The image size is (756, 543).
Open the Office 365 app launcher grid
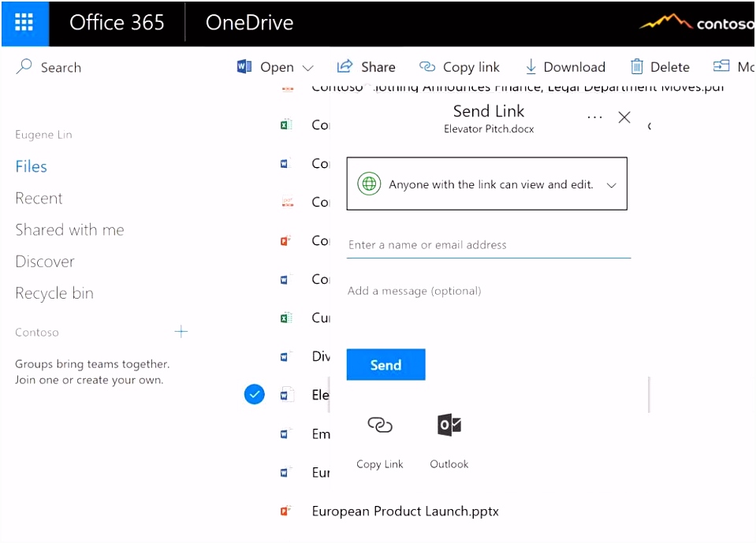(24, 23)
